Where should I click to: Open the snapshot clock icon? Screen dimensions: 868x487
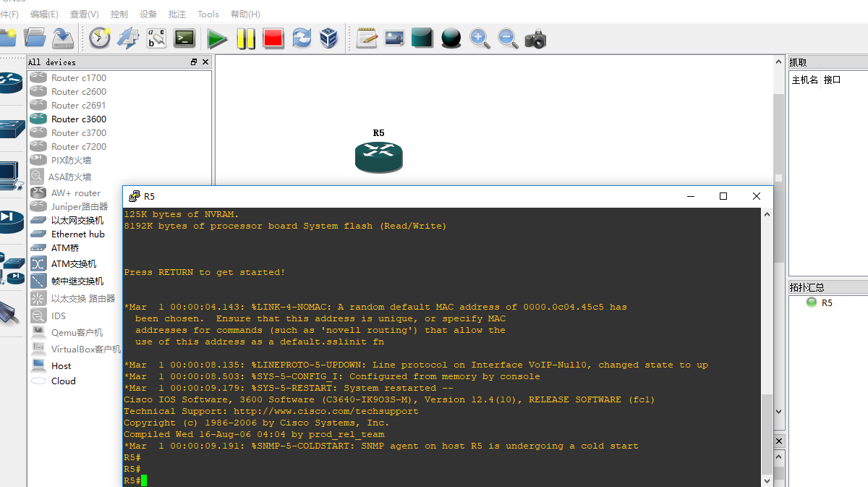pyautogui.click(x=99, y=38)
